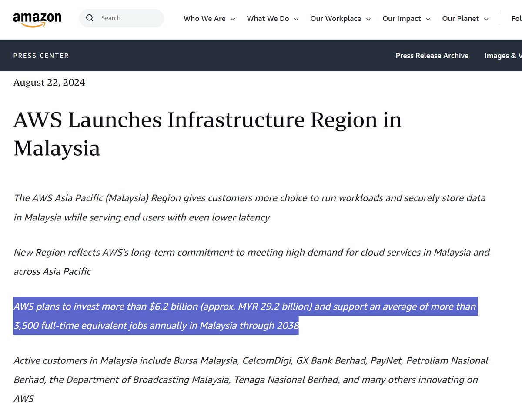Select the Our Impact nav item
Image resolution: width=522 pixels, height=420 pixels.
[401, 19]
